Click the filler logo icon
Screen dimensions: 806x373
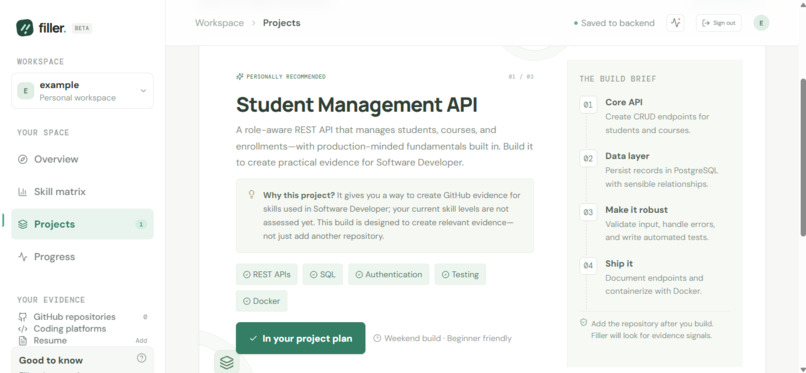tap(25, 28)
